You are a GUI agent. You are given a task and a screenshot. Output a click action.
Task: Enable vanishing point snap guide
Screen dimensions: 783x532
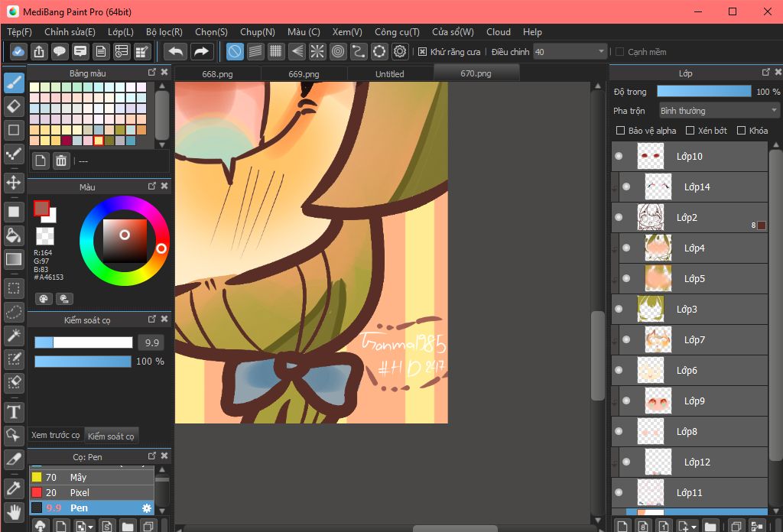point(297,51)
